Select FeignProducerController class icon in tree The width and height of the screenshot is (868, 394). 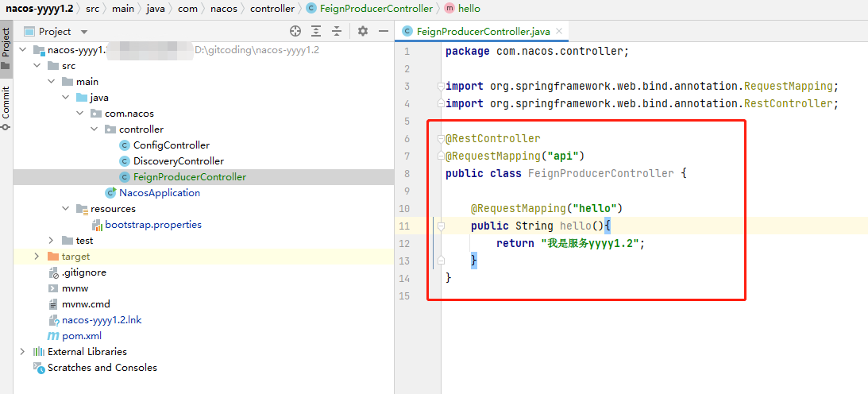tap(125, 177)
